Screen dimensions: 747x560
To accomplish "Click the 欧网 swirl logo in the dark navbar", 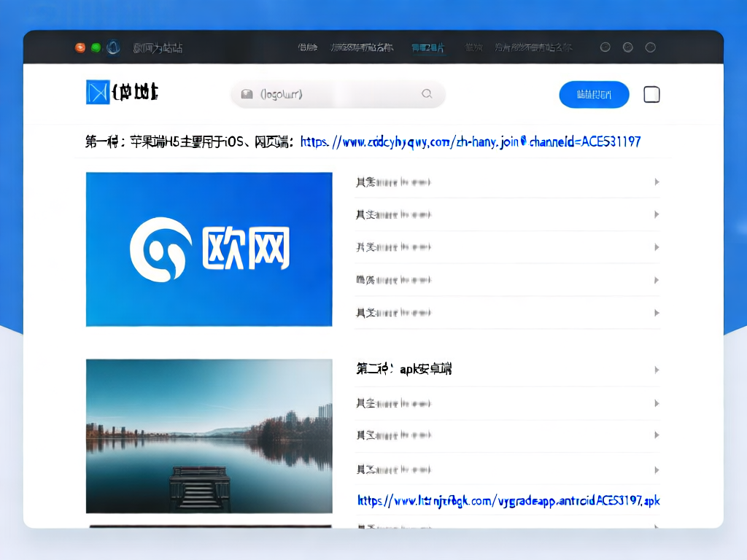I will tap(113, 47).
